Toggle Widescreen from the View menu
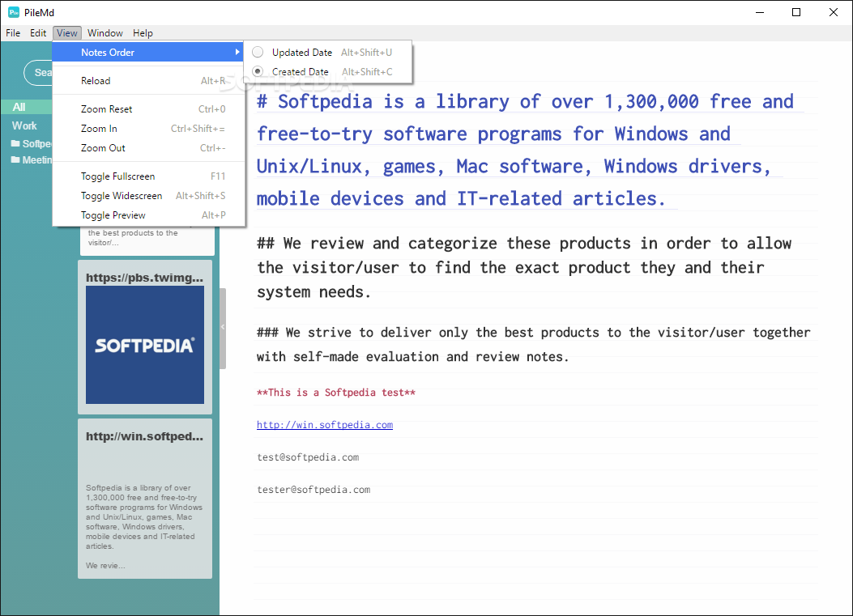Viewport: 853px width, 616px height. pyautogui.click(x=148, y=196)
